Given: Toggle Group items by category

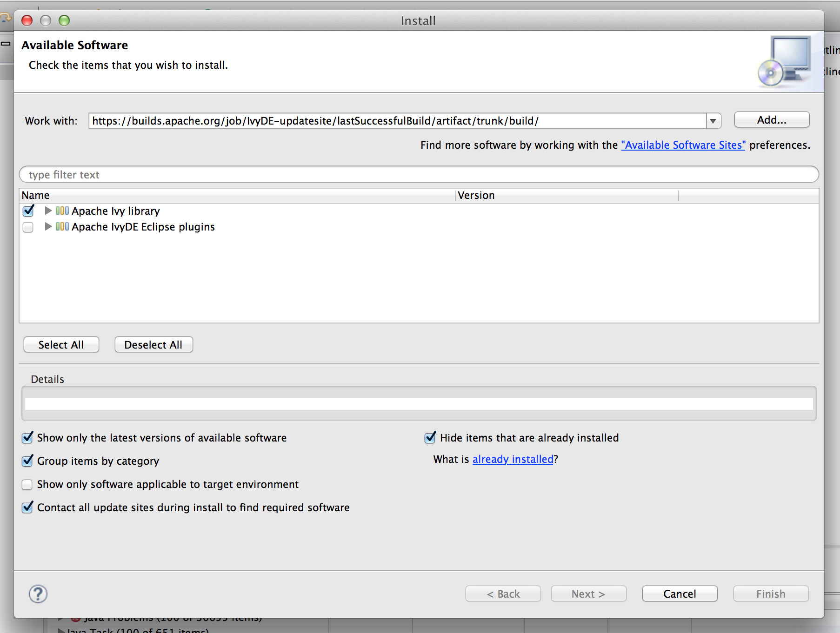Looking at the screenshot, I should point(27,461).
